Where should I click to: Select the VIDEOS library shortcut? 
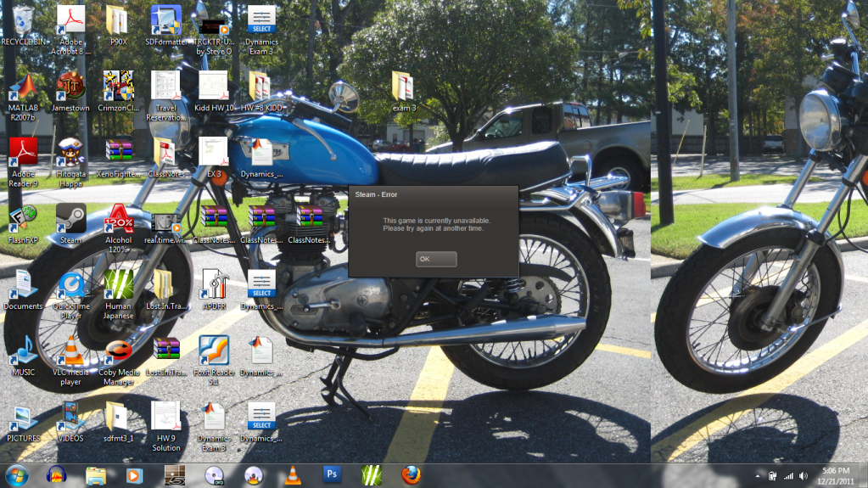click(x=71, y=423)
